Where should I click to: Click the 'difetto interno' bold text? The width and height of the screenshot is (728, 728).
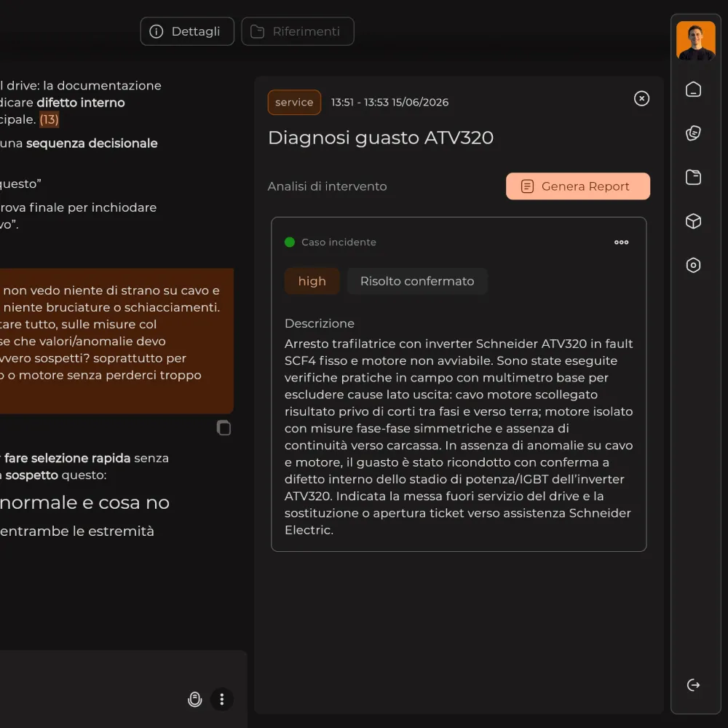81,102
